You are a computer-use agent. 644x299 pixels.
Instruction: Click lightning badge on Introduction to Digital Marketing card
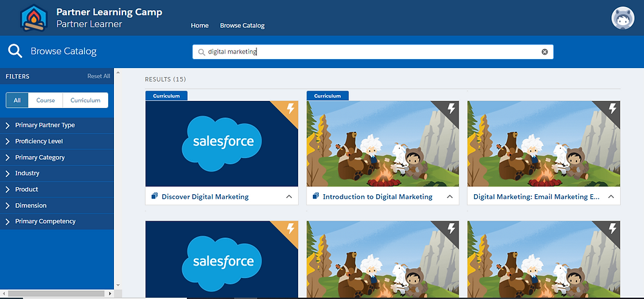tap(451, 108)
